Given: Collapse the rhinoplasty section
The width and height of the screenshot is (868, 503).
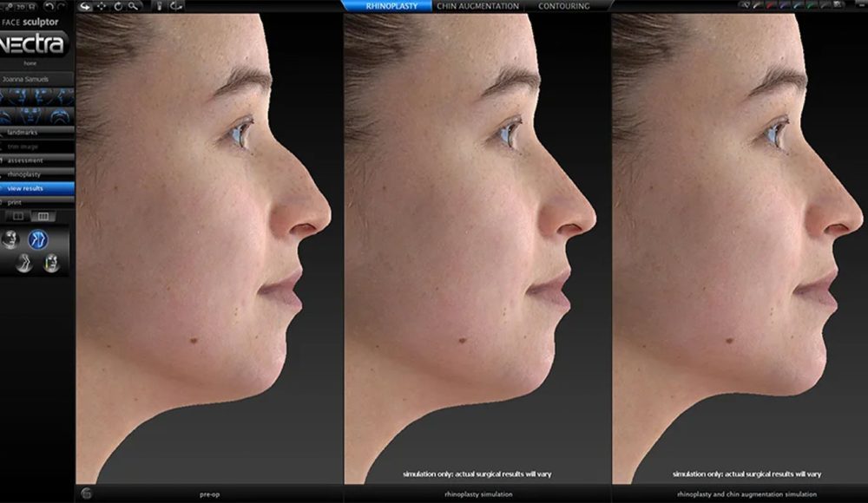Looking at the screenshot, I should pos(26,173).
